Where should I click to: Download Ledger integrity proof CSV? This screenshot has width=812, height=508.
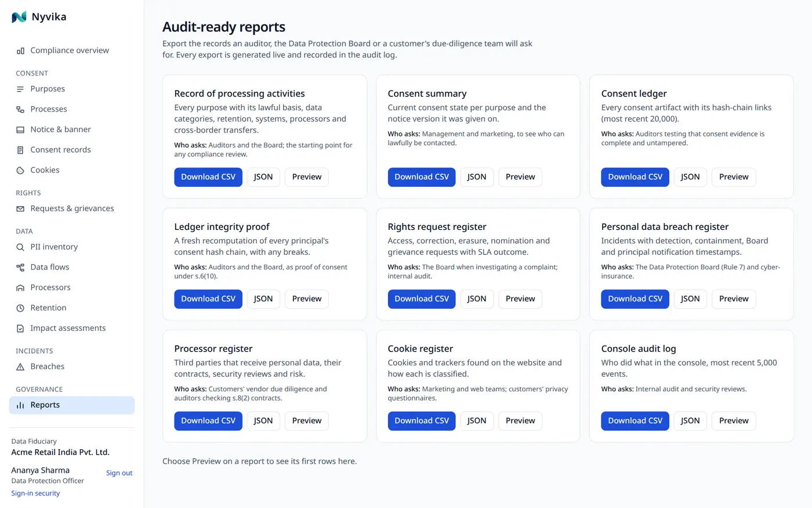[x=208, y=299]
